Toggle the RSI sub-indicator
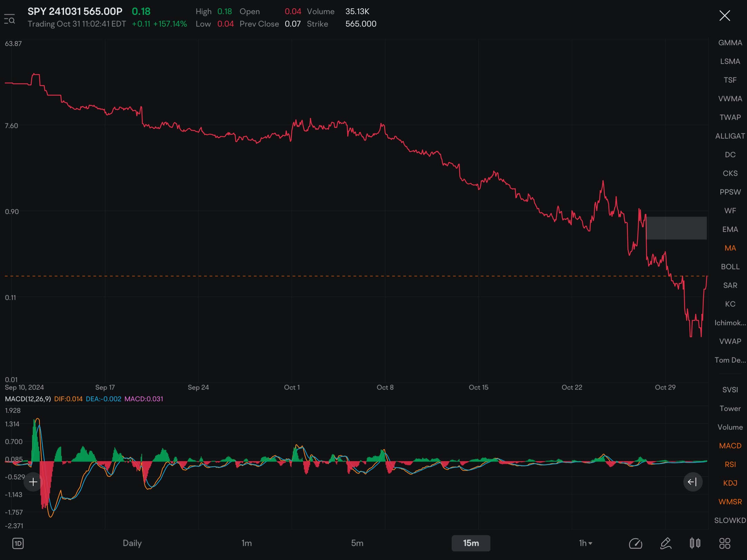This screenshot has width=747, height=560. (730, 465)
